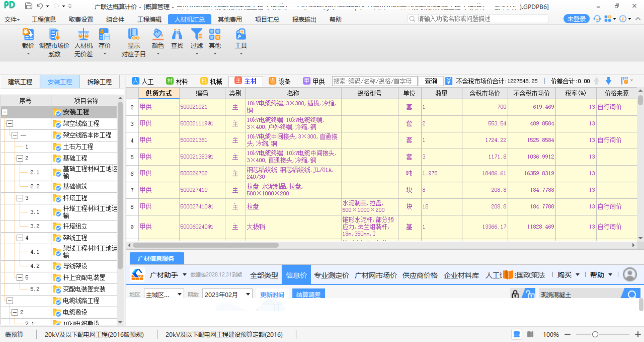
Task: Collapse the 架空线路本体工程 node
Action: 15,135
